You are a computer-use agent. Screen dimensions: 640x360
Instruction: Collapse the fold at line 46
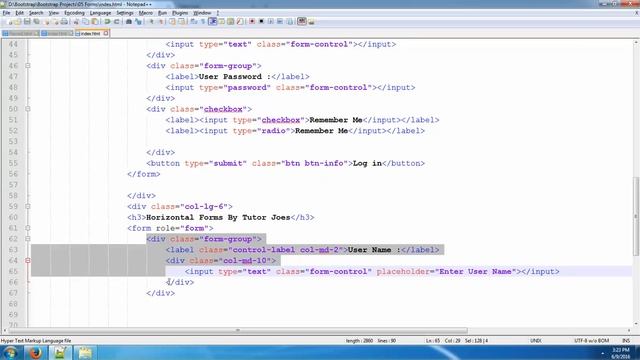[28, 66]
